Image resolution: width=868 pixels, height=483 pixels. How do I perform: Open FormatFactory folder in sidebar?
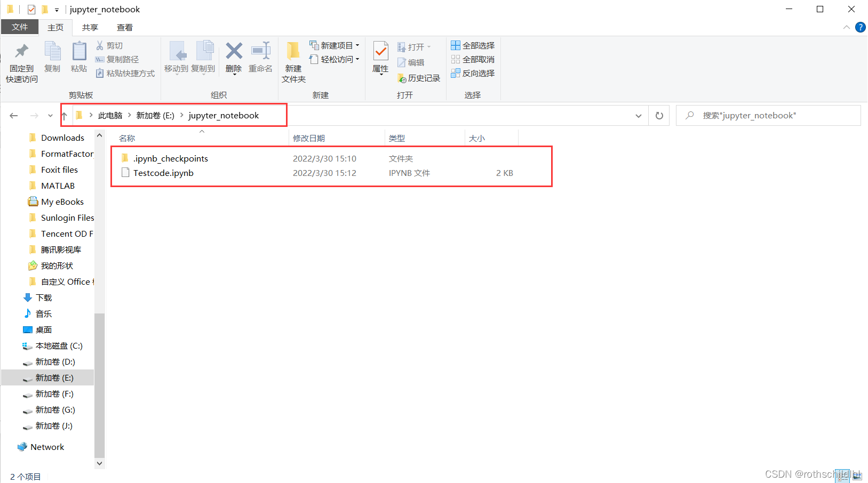pyautogui.click(x=67, y=154)
